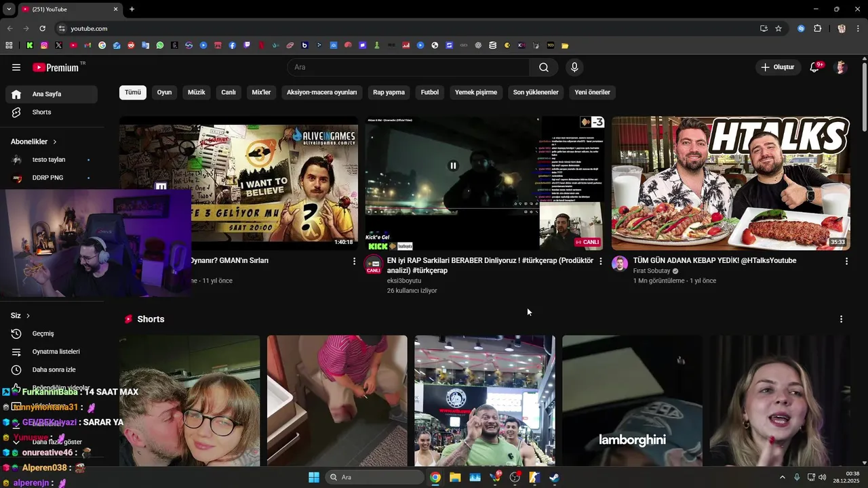
Task: Open the YouTube notifications bell
Action: (x=815, y=67)
